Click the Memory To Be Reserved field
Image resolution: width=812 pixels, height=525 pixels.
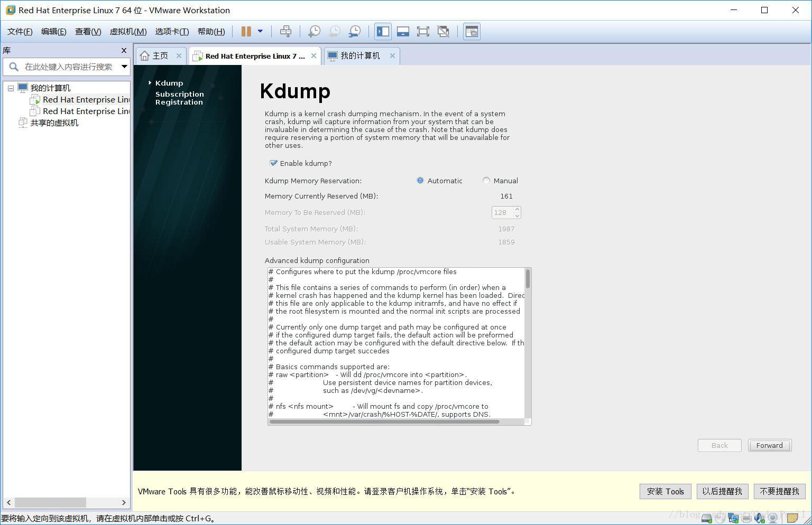pyautogui.click(x=502, y=212)
